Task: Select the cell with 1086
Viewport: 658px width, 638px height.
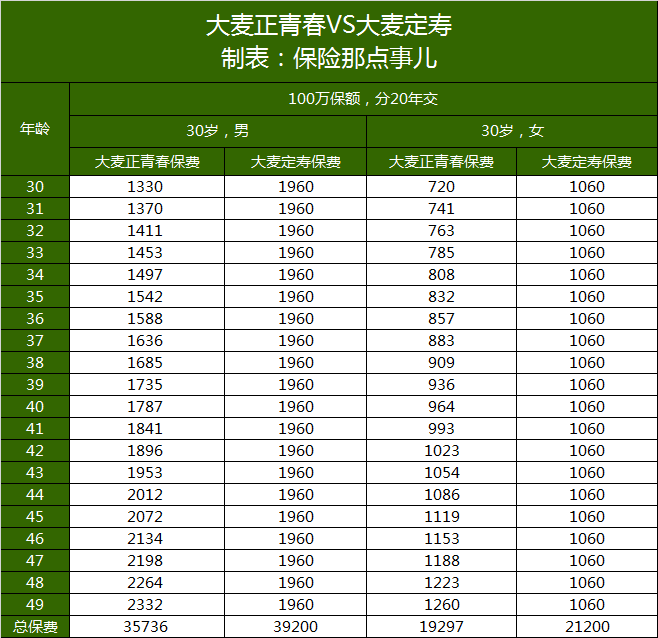Action: coord(441,494)
